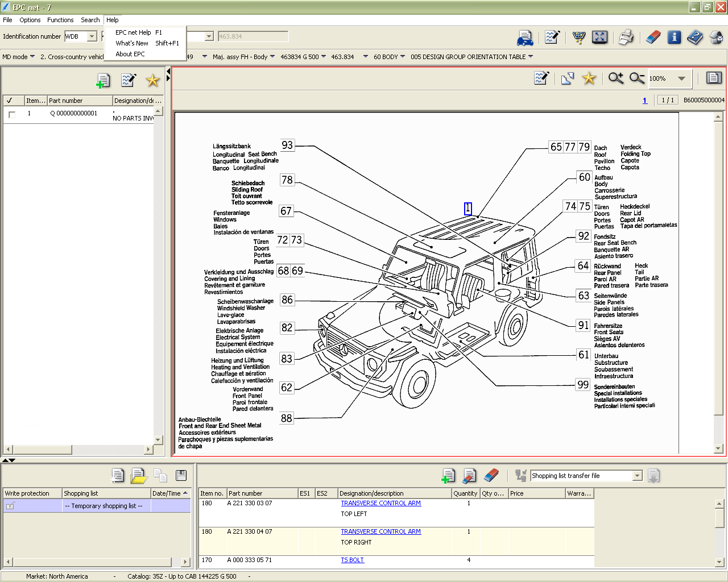
Task: Open the Options menu
Action: point(30,20)
